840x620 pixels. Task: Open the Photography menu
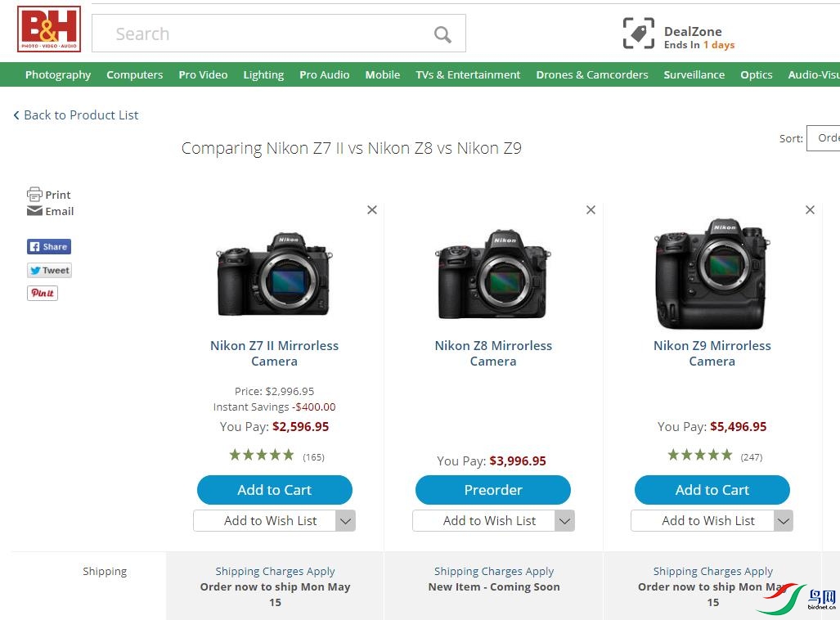58,74
